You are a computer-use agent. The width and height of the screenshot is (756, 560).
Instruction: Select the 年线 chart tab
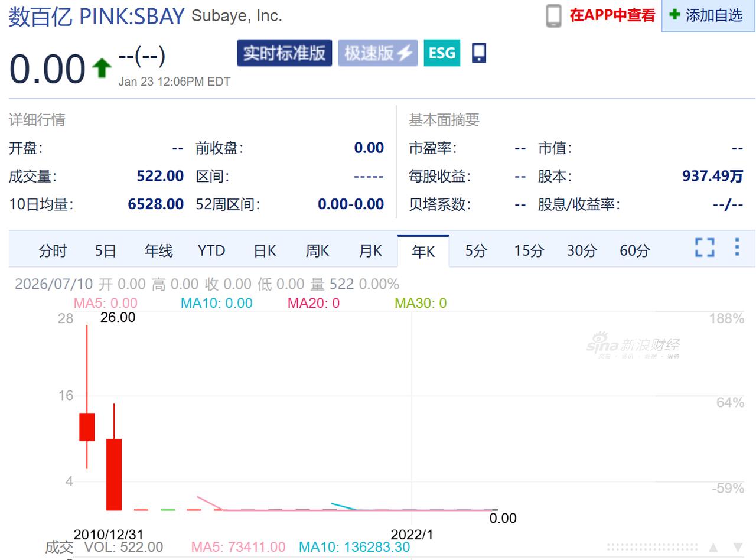159,250
